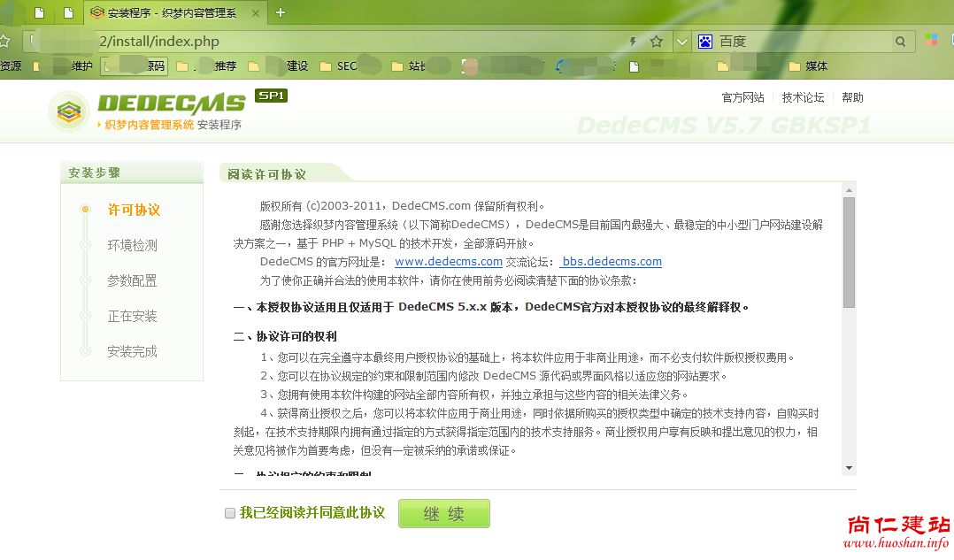Open the 技术论坛 header link
The image size is (954, 560).
[803, 97]
